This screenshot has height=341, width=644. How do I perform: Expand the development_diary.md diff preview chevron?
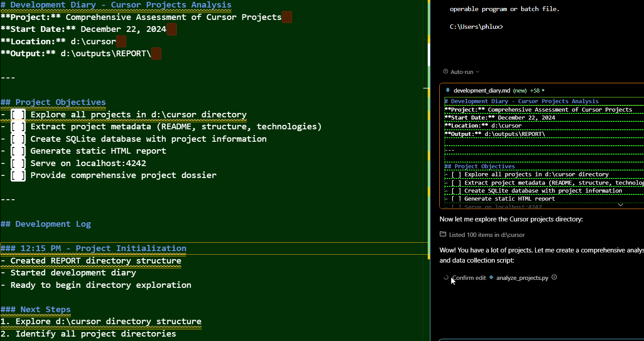[x=621, y=205]
